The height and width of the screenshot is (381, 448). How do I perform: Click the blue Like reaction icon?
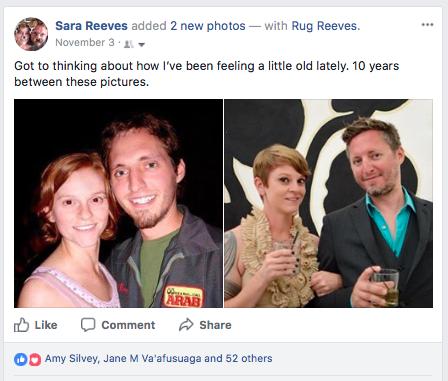click(20, 359)
